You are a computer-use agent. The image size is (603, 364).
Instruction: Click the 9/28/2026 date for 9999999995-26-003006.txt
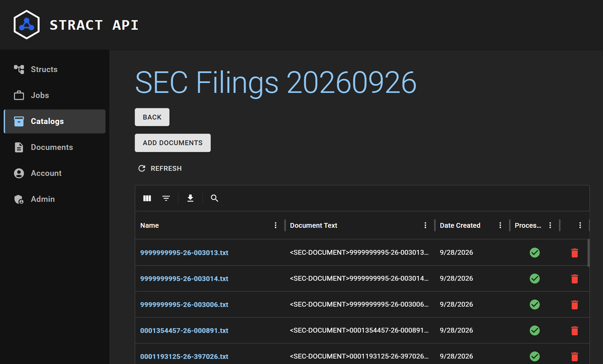click(x=456, y=304)
